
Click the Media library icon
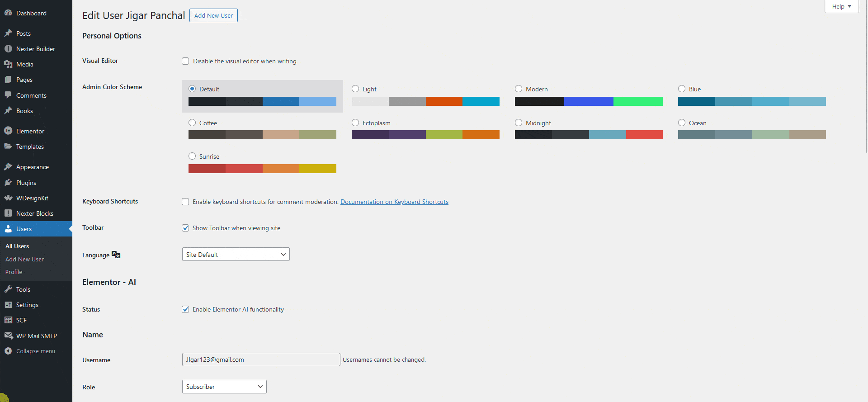click(8, 64)
